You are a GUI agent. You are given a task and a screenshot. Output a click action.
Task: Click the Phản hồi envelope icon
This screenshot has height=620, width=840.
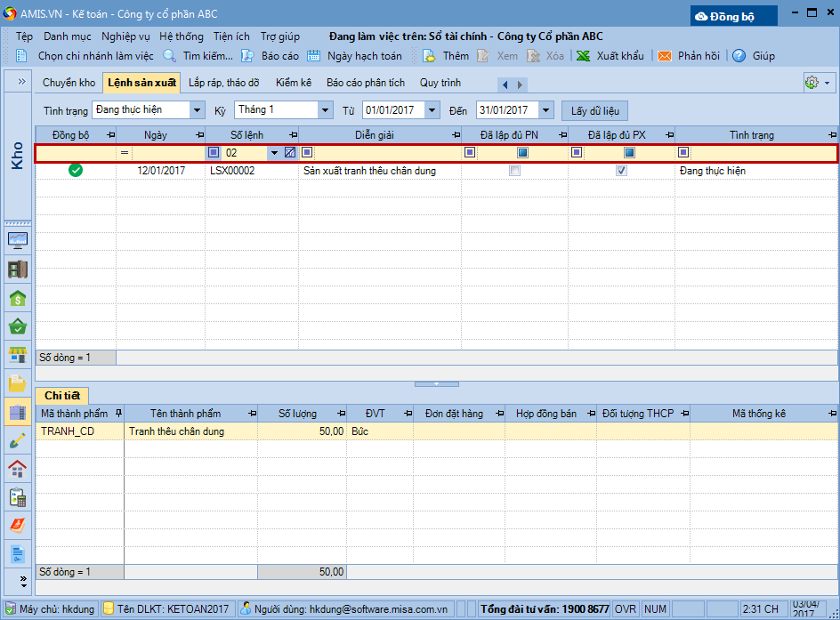(x=665, y=56)
